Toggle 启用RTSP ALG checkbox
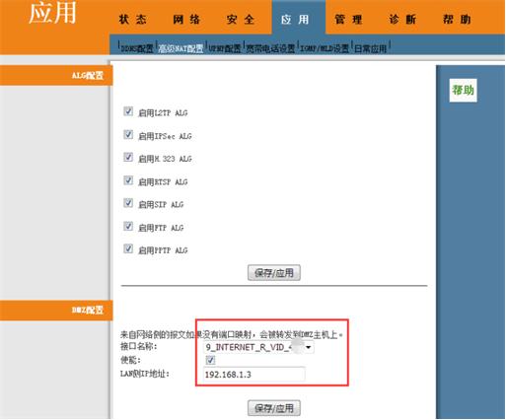Screen dimensions: 506x420 [x=128, y=180]
